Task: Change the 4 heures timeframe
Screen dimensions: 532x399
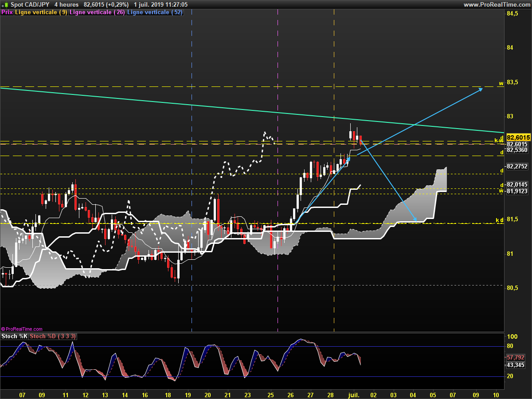Action: pyautogui.click(x=66, y=4)
